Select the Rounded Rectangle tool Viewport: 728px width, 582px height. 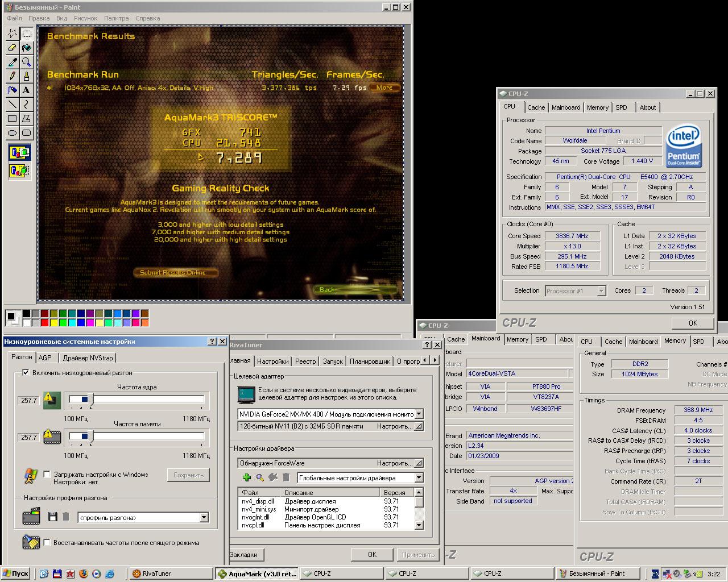(26, 133)
